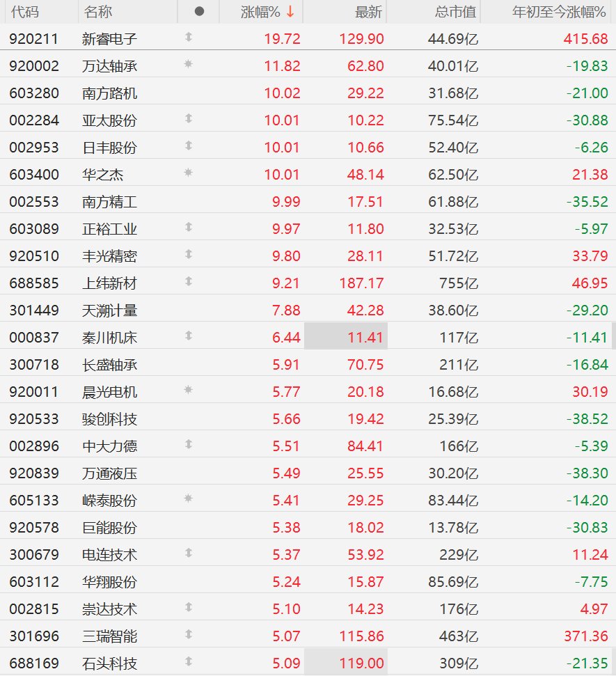616x676 pixels.
Task: Click the star marker in 嵘泰股份 row
Action: coord(189,499)
